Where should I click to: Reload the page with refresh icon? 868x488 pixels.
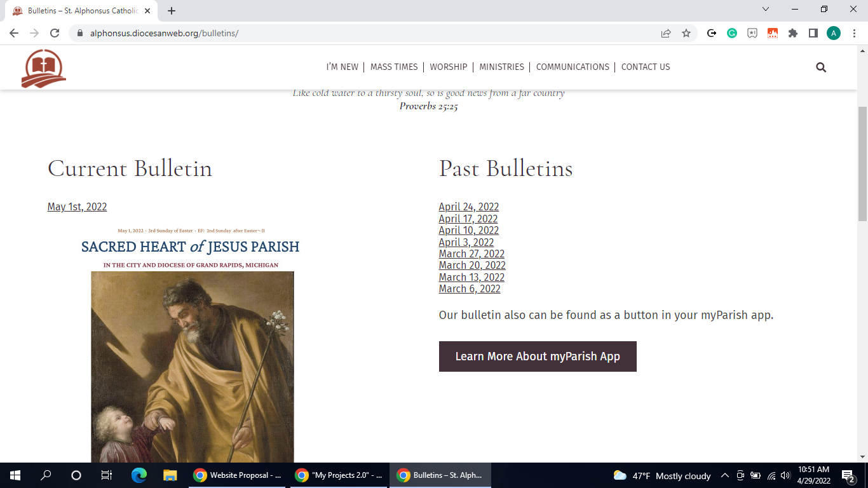point(55,33)
